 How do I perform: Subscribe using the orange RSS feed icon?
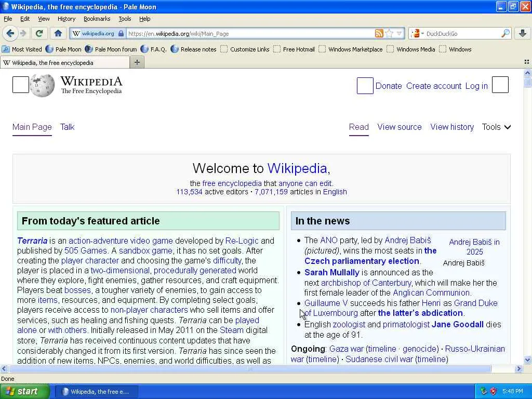point(379,33)
